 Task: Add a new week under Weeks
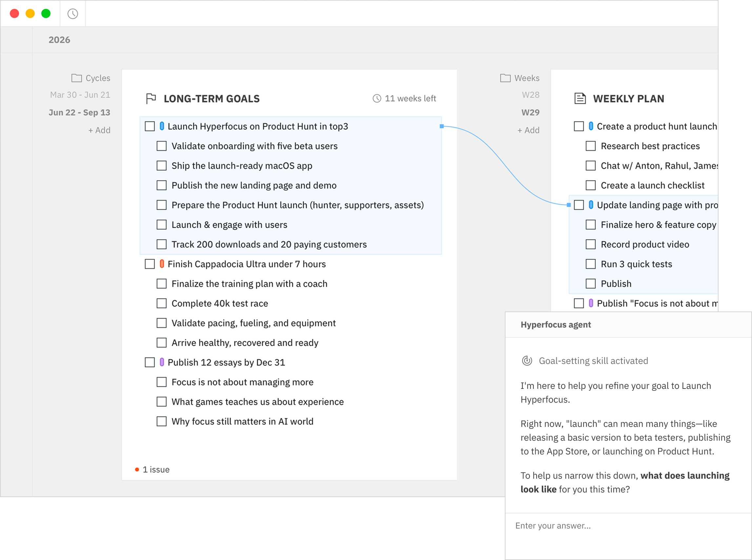(528, 130)
